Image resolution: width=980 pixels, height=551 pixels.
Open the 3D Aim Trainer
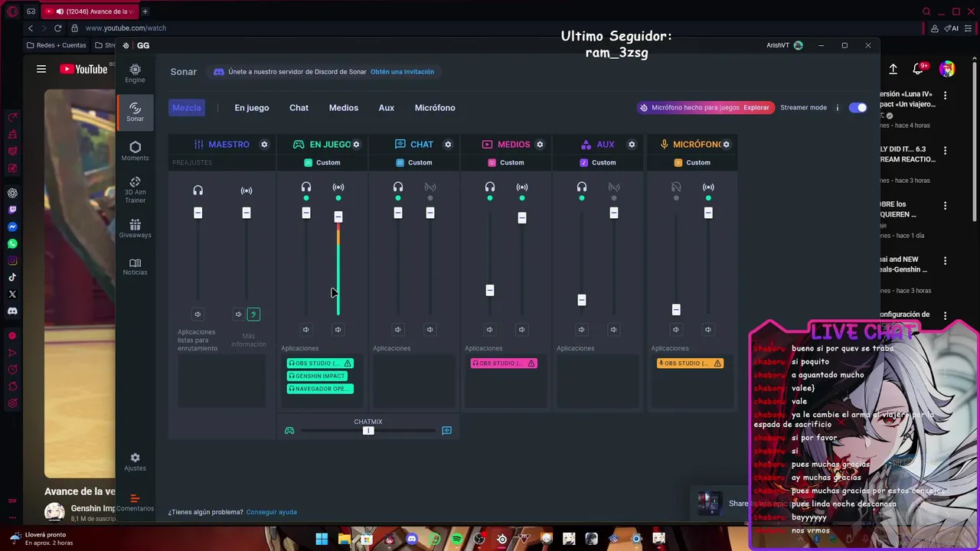(135, 190)
